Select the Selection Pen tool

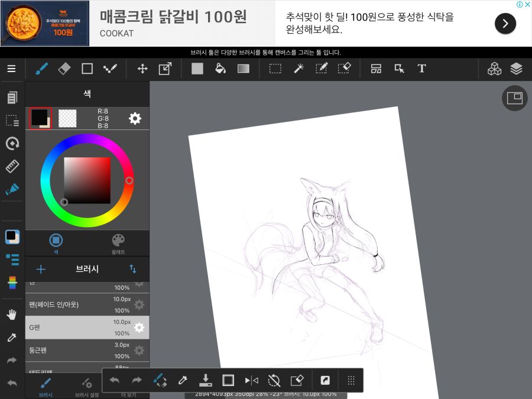322,69
